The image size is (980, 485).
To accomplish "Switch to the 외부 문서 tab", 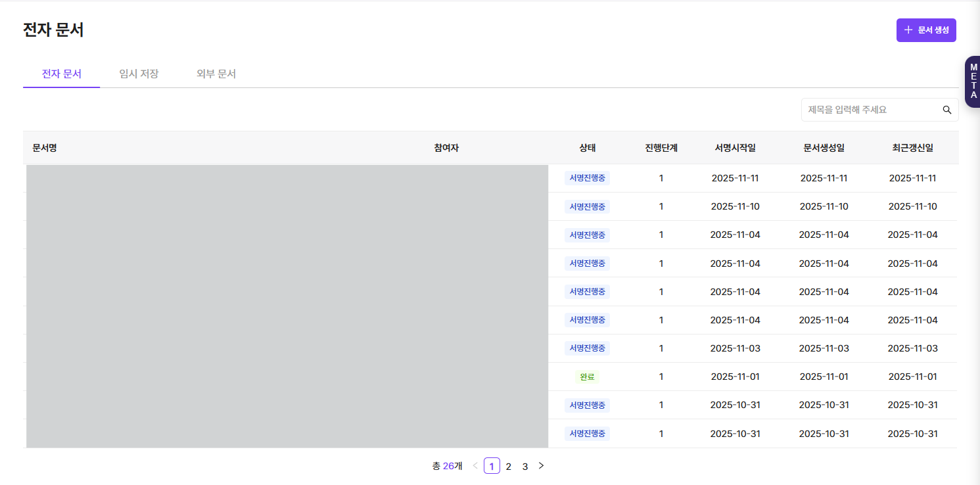I will point(216,74).
